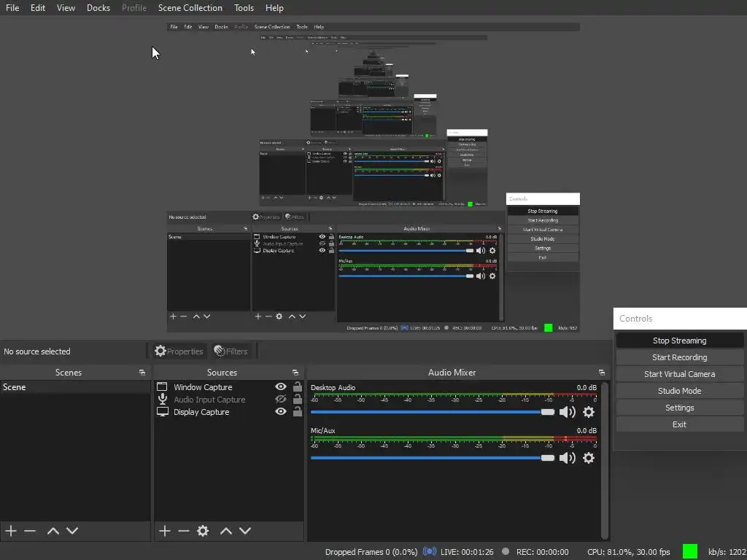The image size is (747, 560).
Task: Open source properties gear in Sources toolbar
Action: (x=203, y=531)
